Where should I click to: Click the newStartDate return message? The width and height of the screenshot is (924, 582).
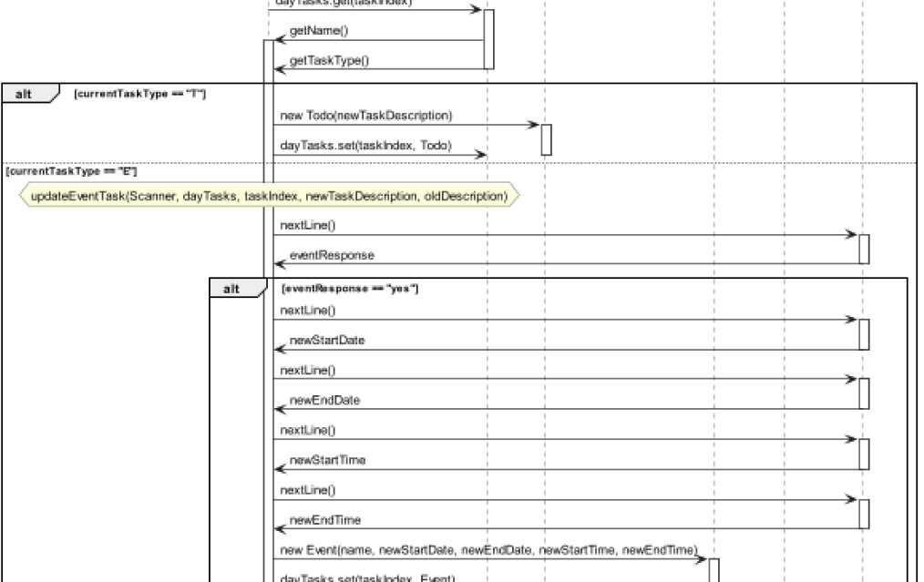[x=327, y=341]
